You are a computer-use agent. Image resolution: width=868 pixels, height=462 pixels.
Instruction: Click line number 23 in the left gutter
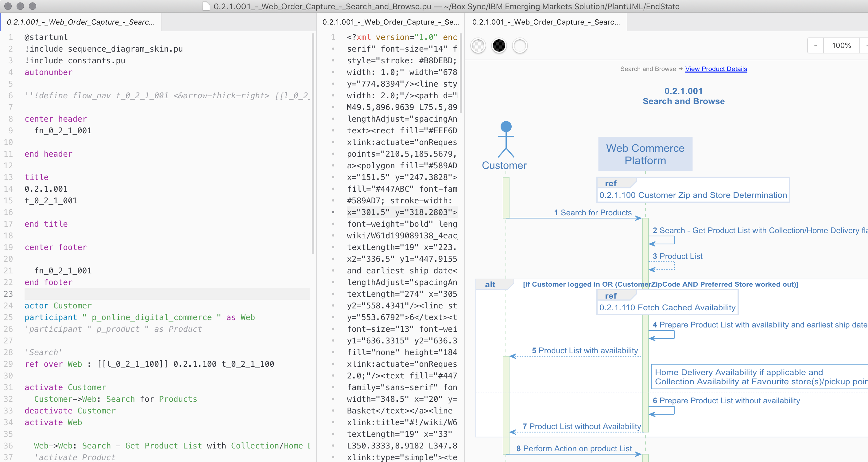[8, 294]
